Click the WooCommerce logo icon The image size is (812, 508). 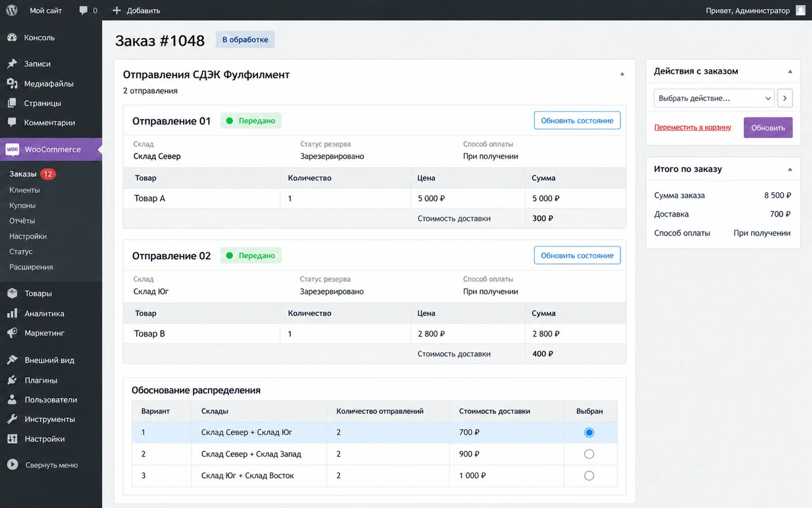point(13,149)
